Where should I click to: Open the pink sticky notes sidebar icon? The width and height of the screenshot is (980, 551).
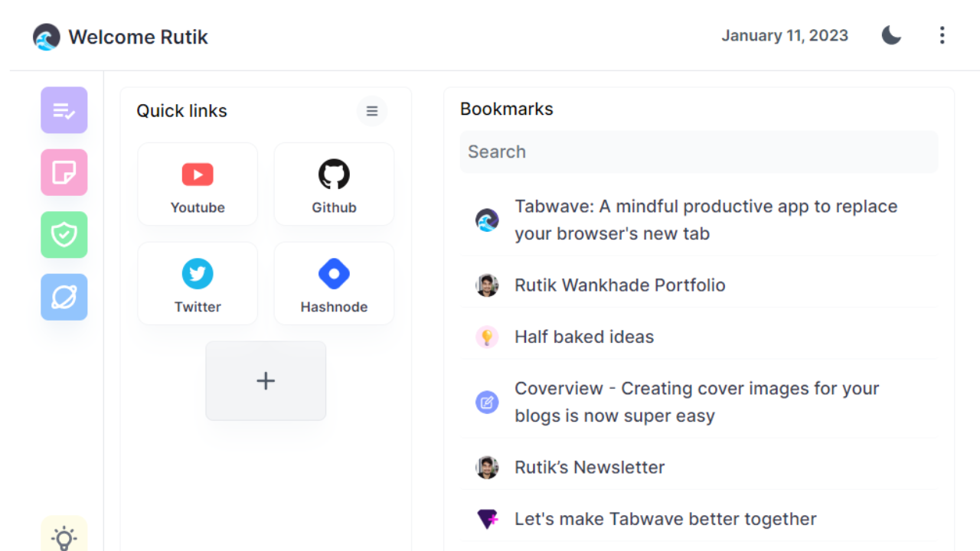64,173
